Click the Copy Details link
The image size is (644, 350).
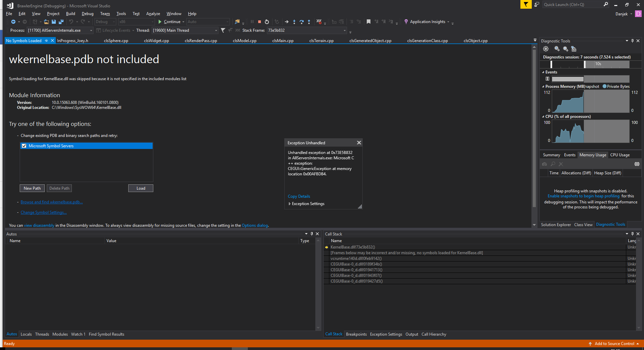coord(299,196)
